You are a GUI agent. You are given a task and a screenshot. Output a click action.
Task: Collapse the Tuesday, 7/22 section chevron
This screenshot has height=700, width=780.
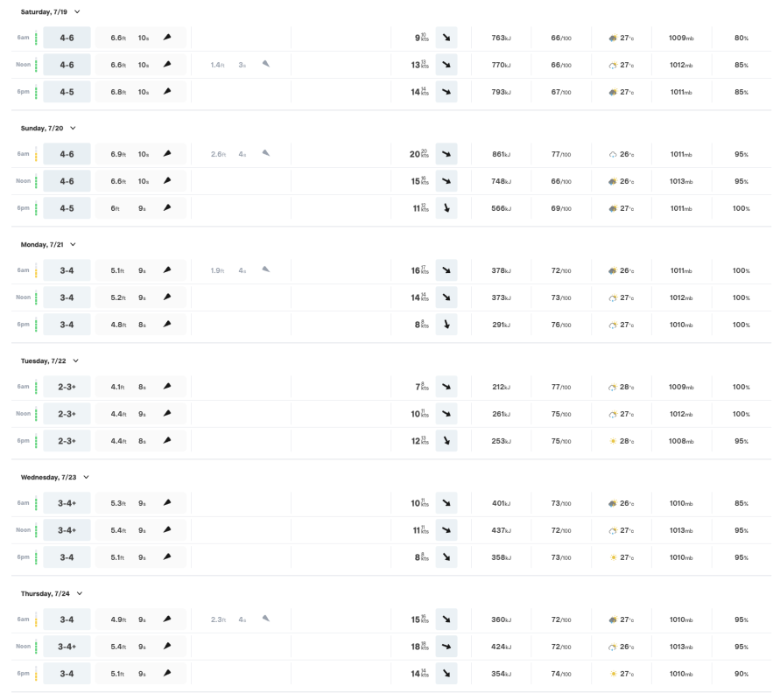[75, 360]
